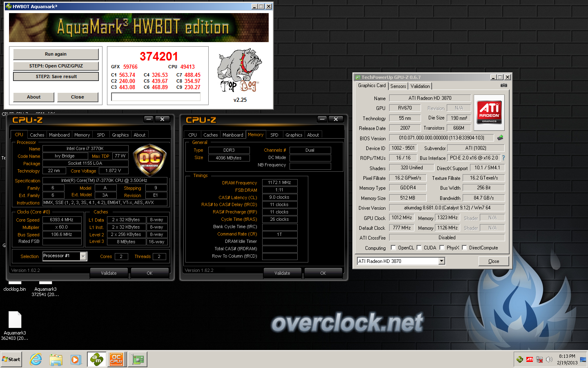Open the SPD tab in right CPU-Z
Screen dimensions: 588x368
pyautogui.click(x=274, y=135)
